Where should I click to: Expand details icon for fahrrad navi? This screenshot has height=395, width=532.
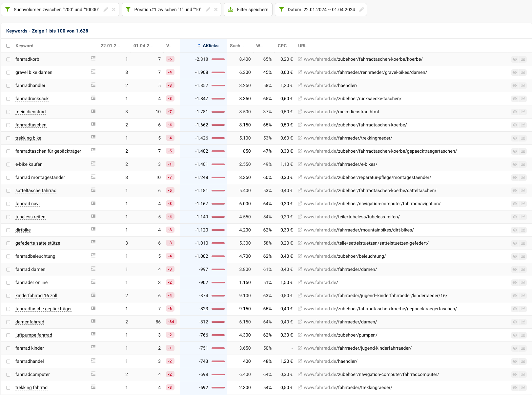click(93, 203)
